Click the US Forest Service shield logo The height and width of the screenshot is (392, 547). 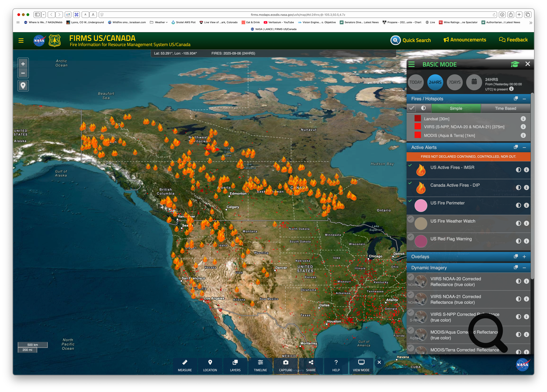click(x=55, y=41)
